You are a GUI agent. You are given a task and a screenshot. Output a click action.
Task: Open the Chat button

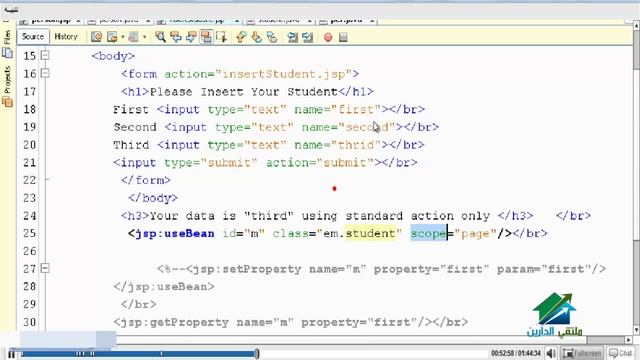(620, 353)
